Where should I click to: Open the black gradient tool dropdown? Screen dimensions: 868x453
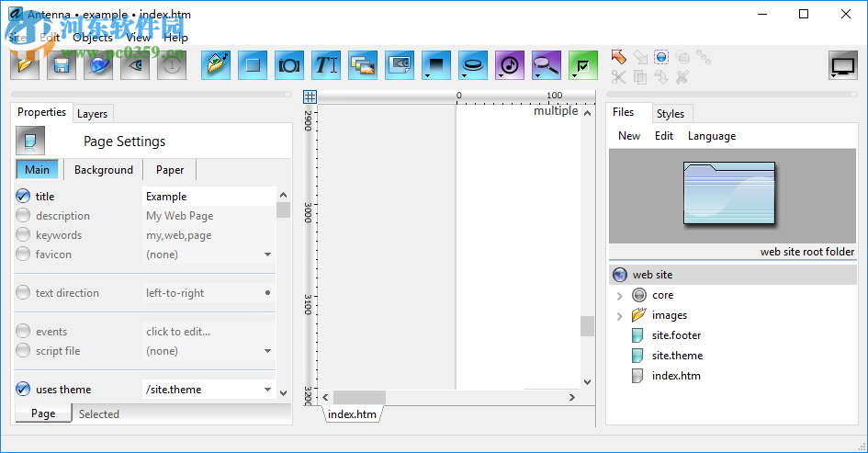[x=436, y=65]
